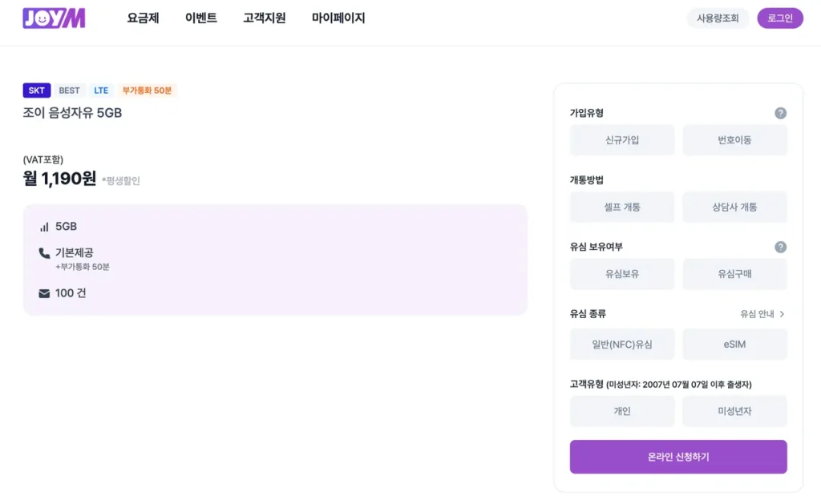The height and width of the screenshot is (504, 821).
Task: Click the 로그인 button
Action: [x=780, y=18]
